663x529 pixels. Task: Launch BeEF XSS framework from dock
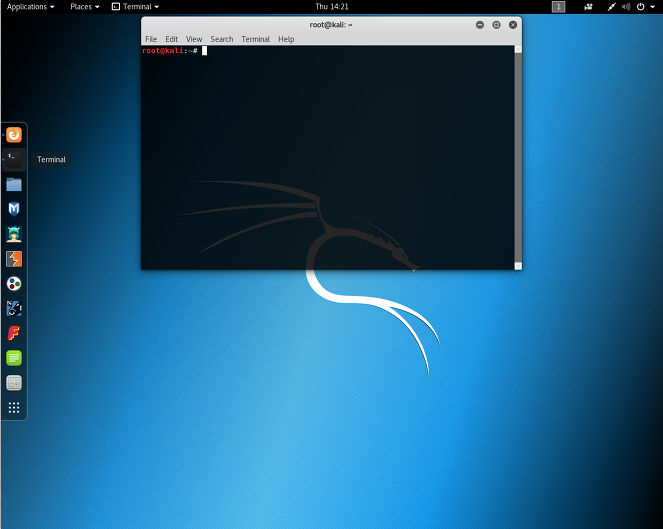[x=14, y=308]
